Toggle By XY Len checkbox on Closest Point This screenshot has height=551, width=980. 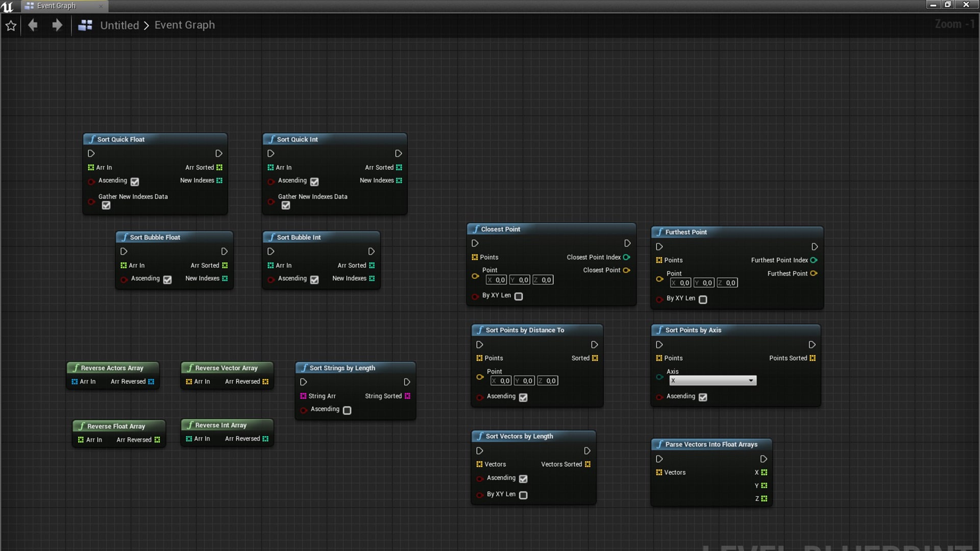(x=518, y=296)
